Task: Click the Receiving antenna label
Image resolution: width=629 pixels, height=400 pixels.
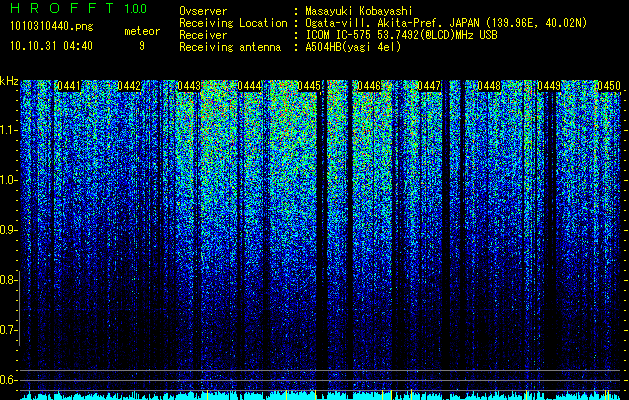Action: pos(230,47)
